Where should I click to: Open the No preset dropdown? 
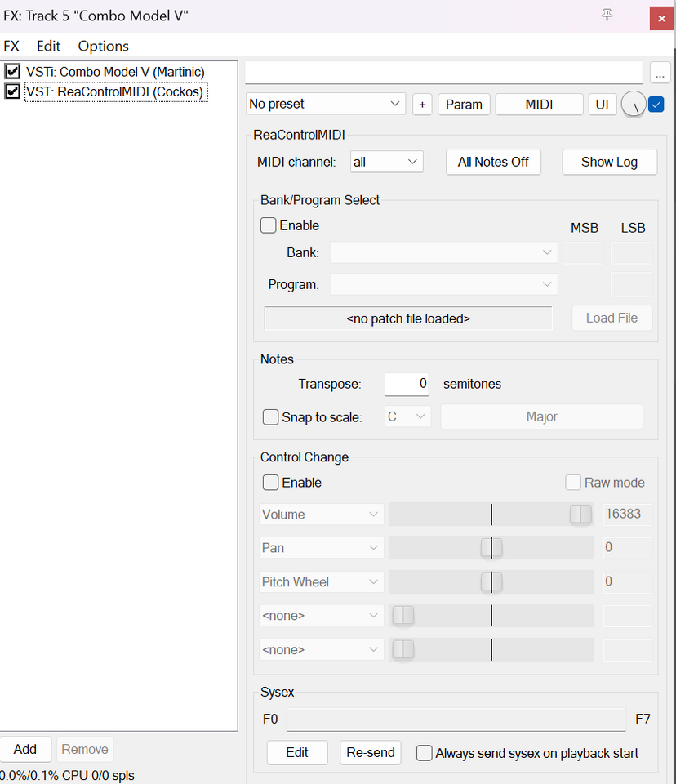[x=326, y=104]
